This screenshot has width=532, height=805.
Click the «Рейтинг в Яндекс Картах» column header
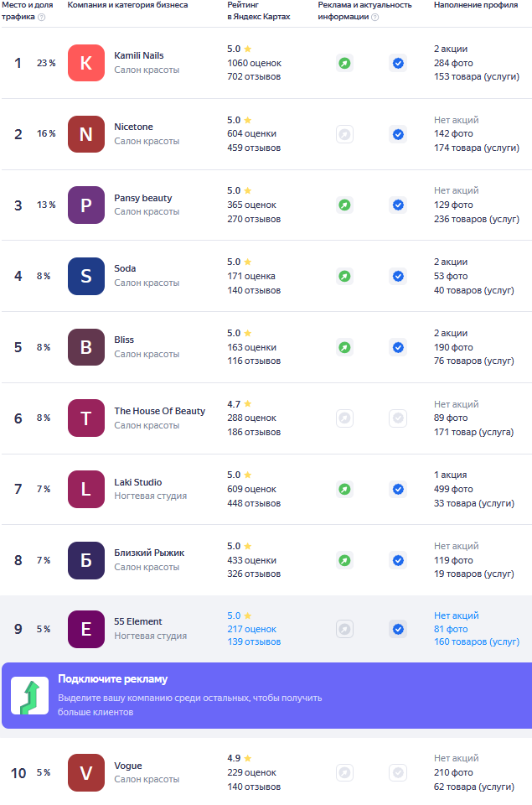(258, 11)
